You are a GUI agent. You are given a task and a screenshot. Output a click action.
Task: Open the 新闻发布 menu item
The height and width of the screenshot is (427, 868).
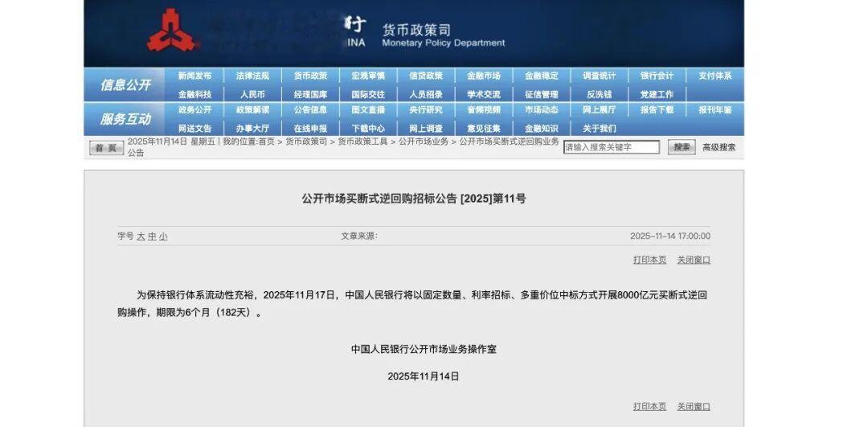coord(194,76)
